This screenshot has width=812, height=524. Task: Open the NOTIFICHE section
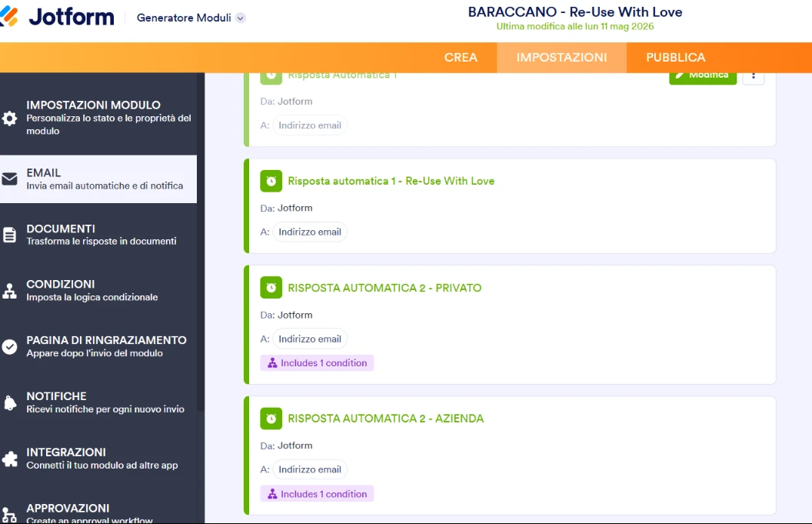click(98, 402)
